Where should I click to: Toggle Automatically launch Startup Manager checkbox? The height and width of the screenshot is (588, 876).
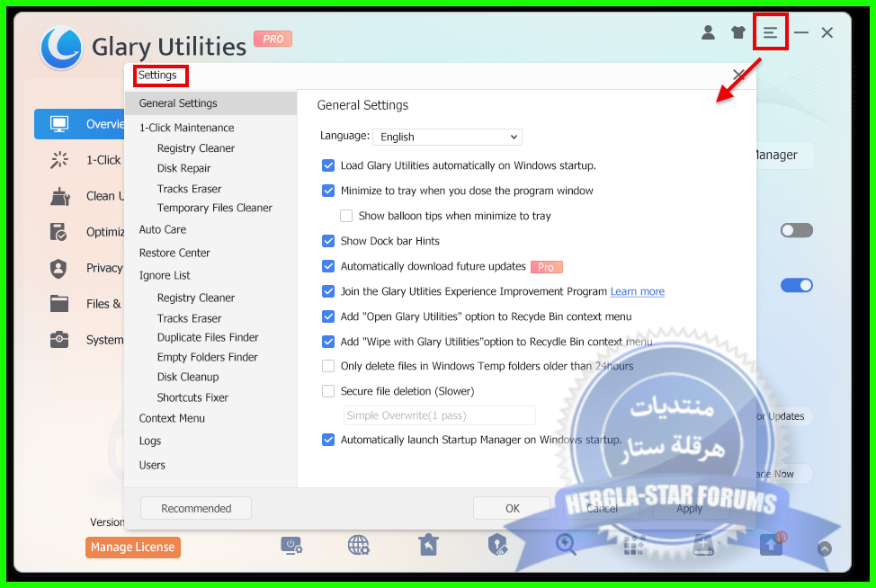pyautogui.click(x=328, y=440)
